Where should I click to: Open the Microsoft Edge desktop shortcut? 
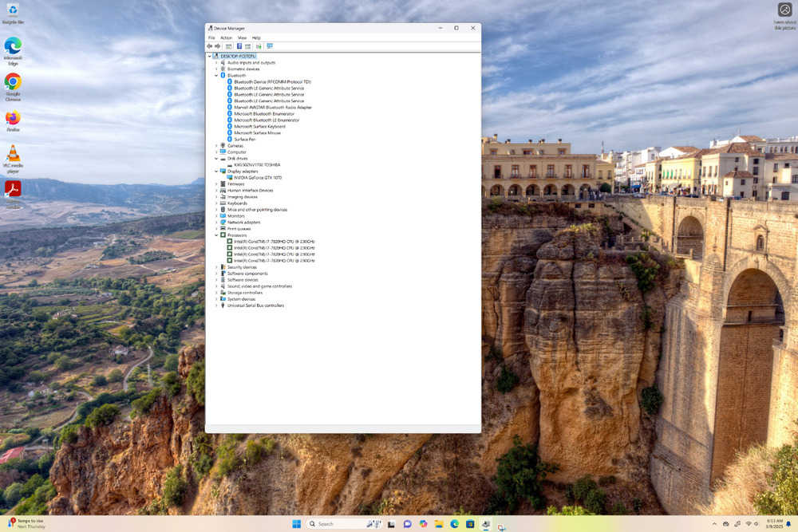(13, 51)
